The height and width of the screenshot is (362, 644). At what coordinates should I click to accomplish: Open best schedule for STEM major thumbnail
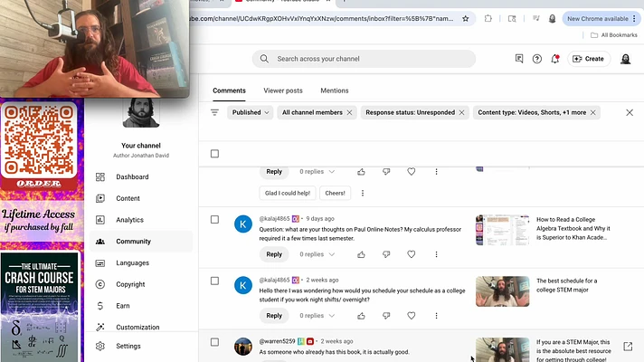[x=502, y=291]
